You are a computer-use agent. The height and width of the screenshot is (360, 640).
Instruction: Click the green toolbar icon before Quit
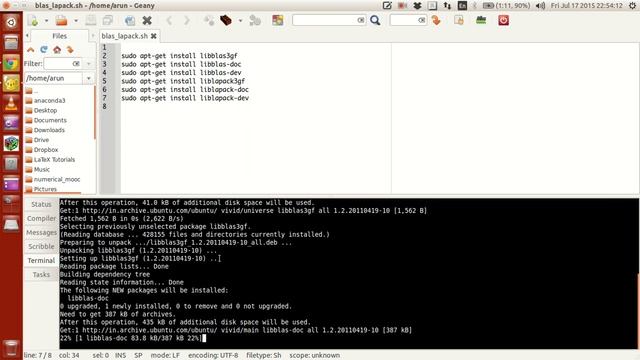tap(481, 20)
